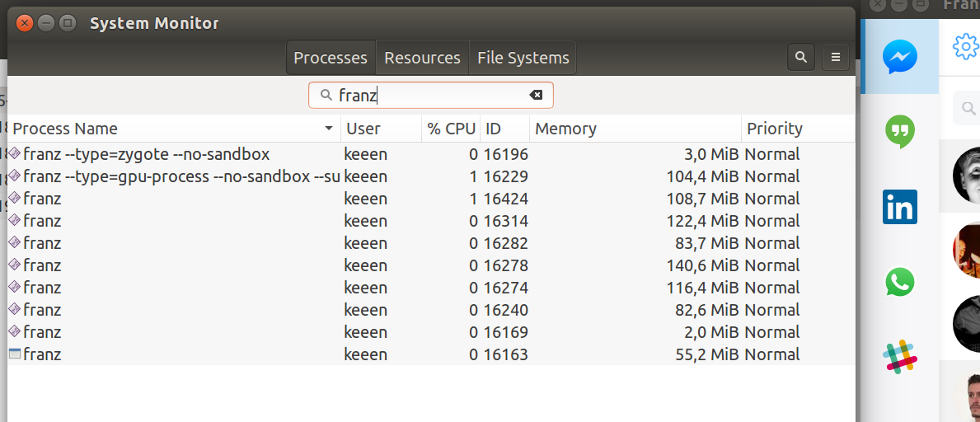This screenshot has height=422, width=980.
Task: Click process icon in row with ID 16240
Action: [15, 310]
